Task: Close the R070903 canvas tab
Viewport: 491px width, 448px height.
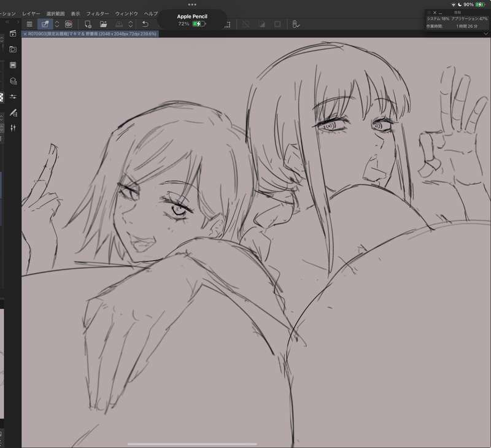Action: coord(25,34)
